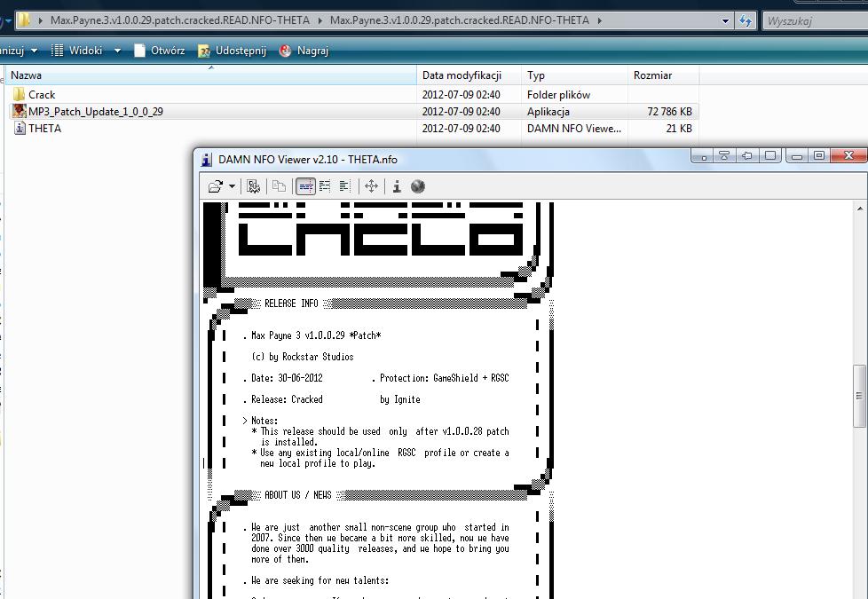This screenshot has height=599, width=868.
Task: Sort by the Typ column header
Action: click(x=574, y=75)
